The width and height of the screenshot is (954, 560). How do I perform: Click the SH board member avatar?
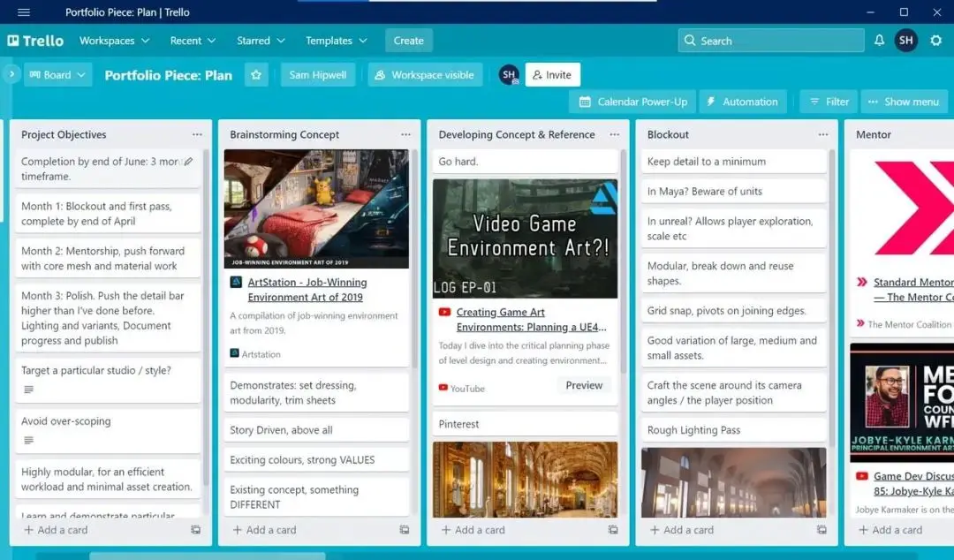(509, 75)
